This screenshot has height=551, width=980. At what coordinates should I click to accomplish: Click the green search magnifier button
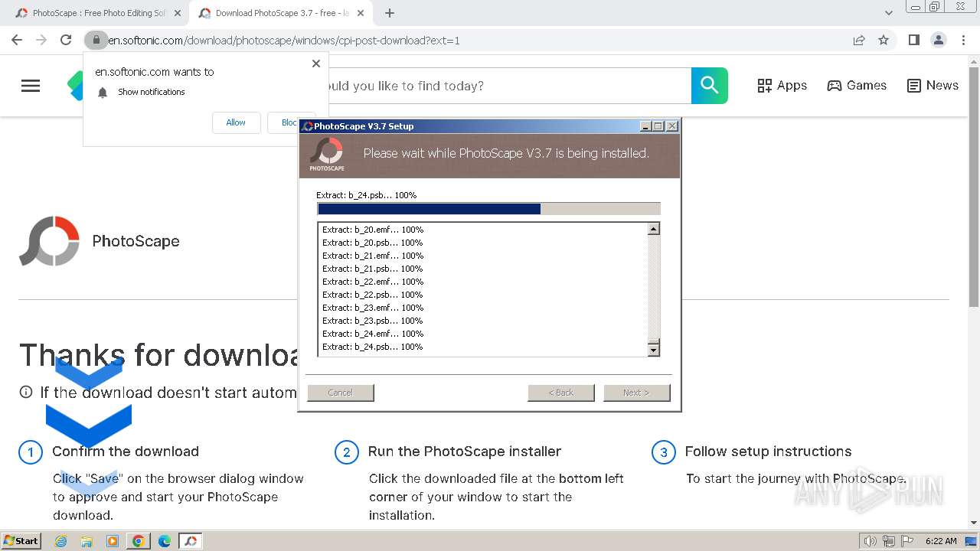(710, 86)
